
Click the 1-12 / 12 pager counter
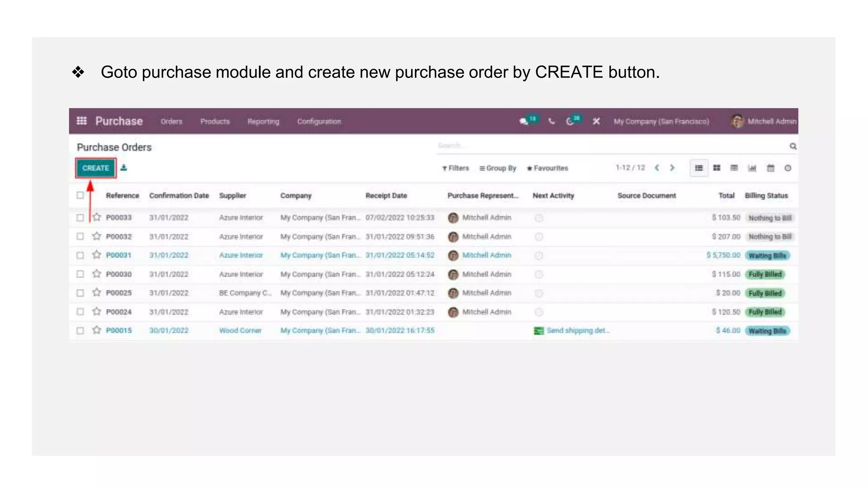click(x=630, y=168)
